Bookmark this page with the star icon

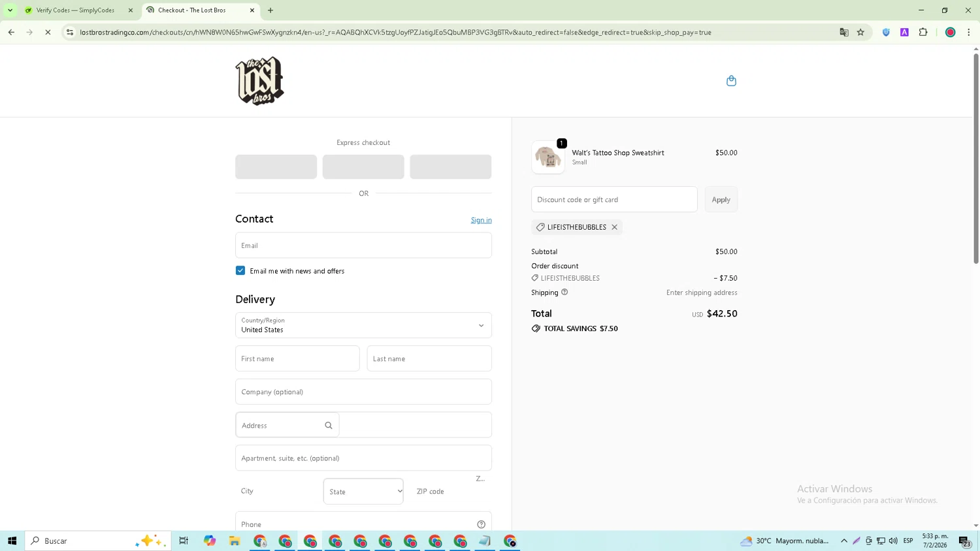point(860,32)
